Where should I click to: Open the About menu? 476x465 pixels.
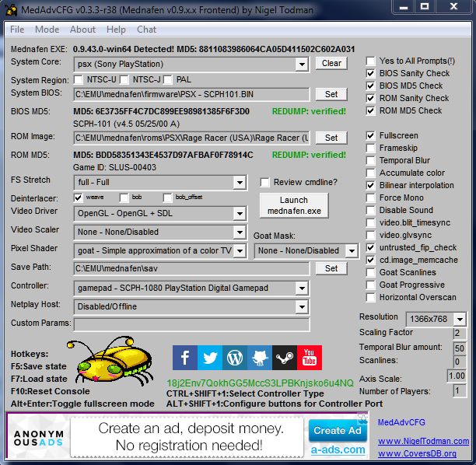pos(82,30)
